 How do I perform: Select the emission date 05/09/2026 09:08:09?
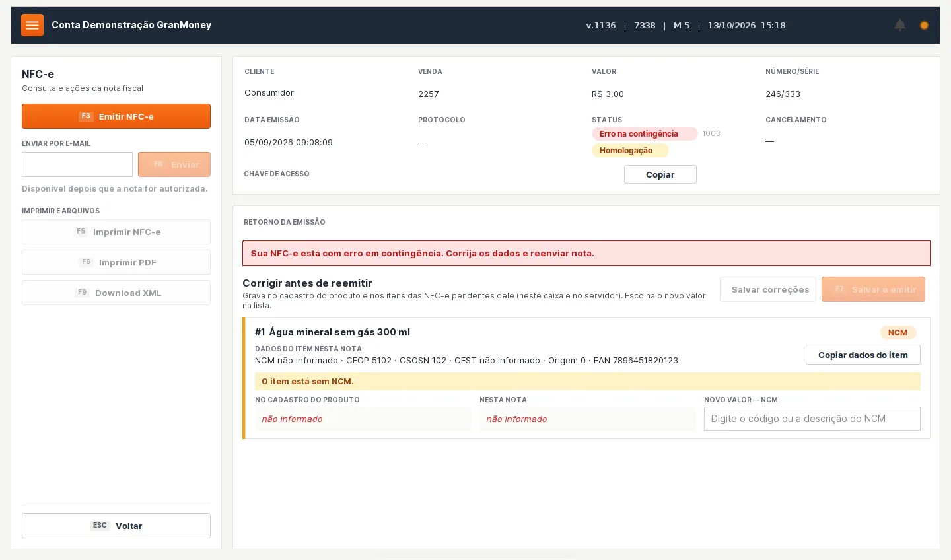click(289, 143)
